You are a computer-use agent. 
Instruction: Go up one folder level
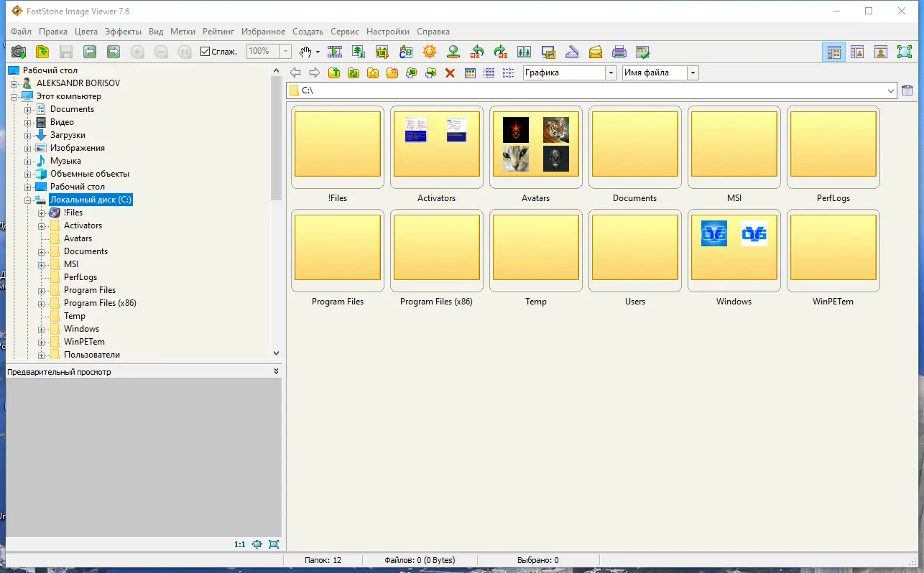pos(334,73)
